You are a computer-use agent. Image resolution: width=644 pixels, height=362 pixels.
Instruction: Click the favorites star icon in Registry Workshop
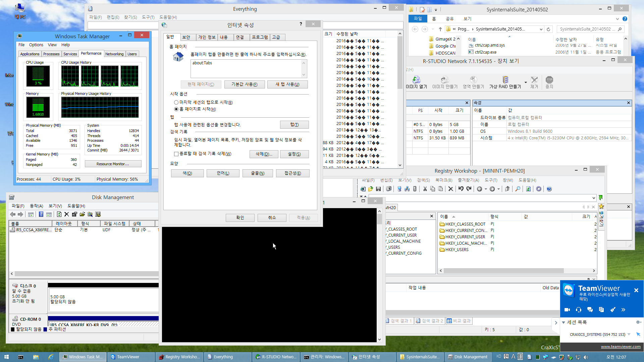pos(601,206)
